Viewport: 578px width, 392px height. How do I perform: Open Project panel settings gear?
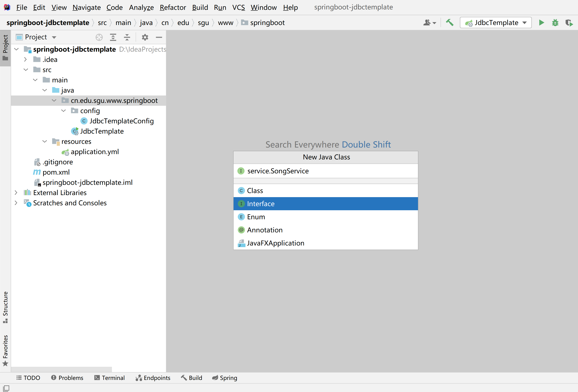pos(145,37)
